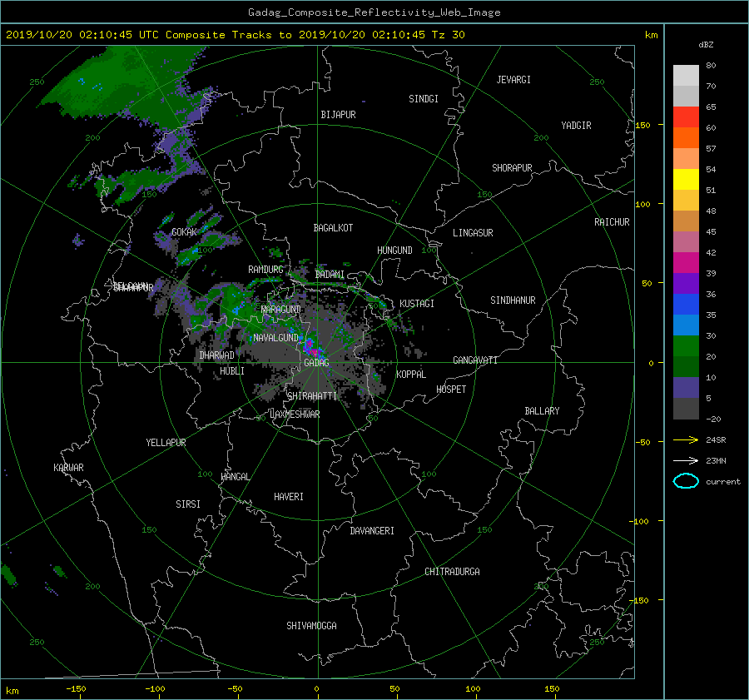Click the RAICHUR city label
This screenshot has width=749, height=700.
pyautogui.click(x=612, y=222)
